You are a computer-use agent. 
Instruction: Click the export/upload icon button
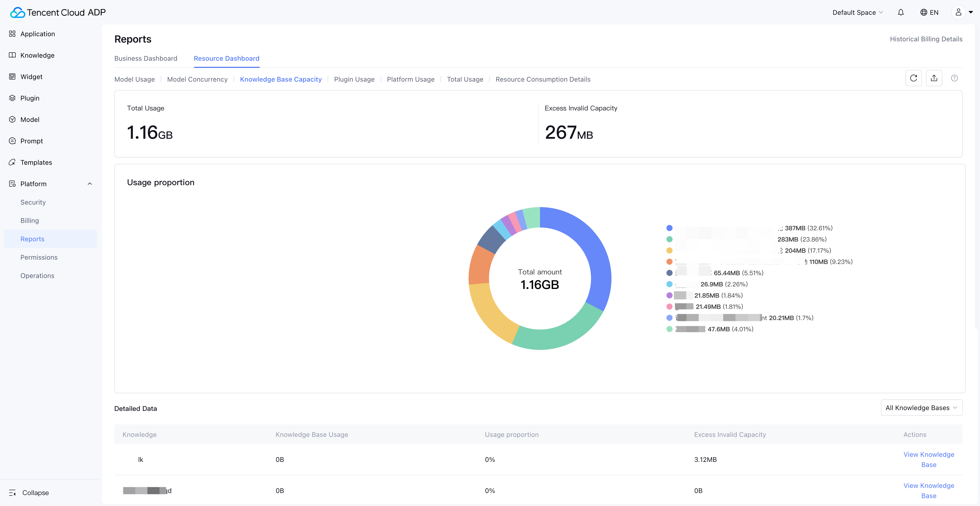[x=934, y=78]
